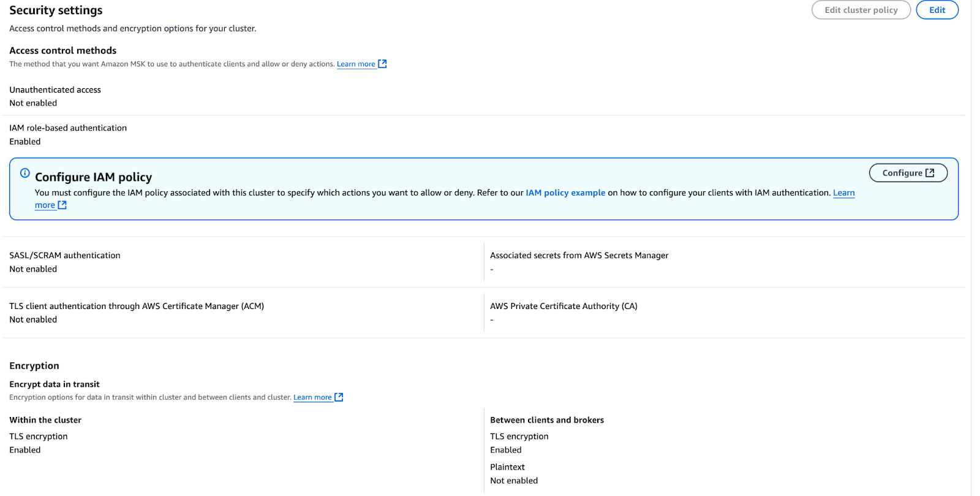Image resolution: width=980 pixels, height=496 pixels.
Task: Click the 'SASL/SCRAM authentication' label
Action: (x=65, y=255)
